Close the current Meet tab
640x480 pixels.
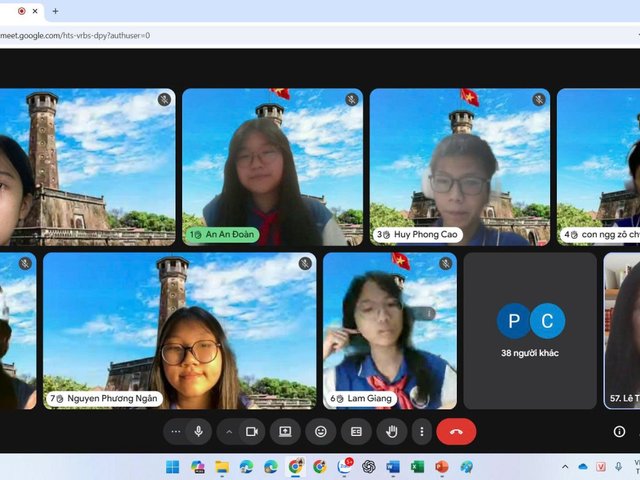(x=36, y=11)
